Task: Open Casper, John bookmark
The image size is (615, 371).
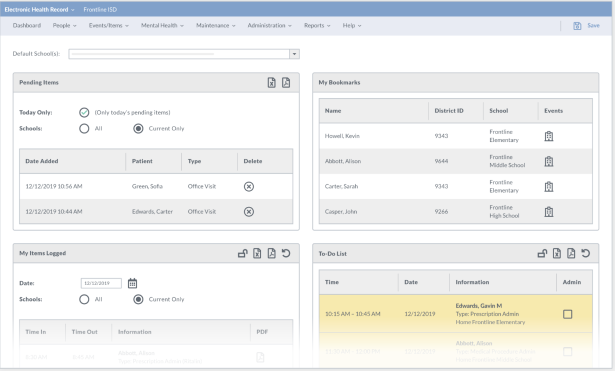Action: (341, 212)
